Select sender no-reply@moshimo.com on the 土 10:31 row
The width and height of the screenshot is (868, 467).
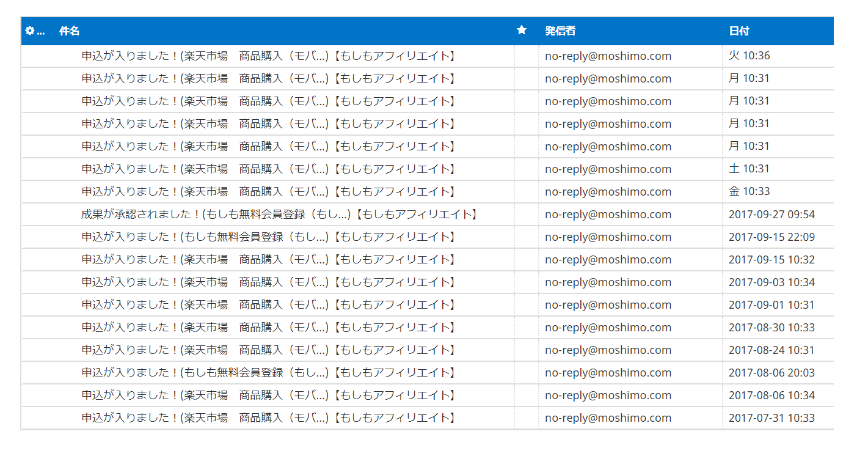pos(608,169)
